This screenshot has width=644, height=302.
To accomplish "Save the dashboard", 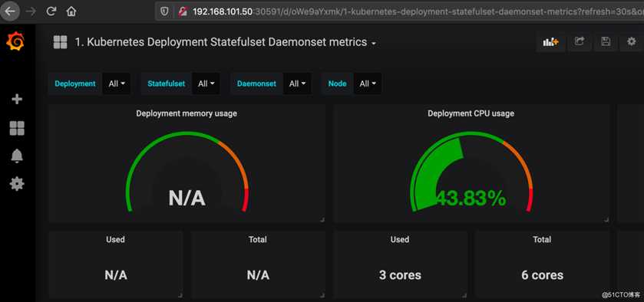I will coord(606,41).
